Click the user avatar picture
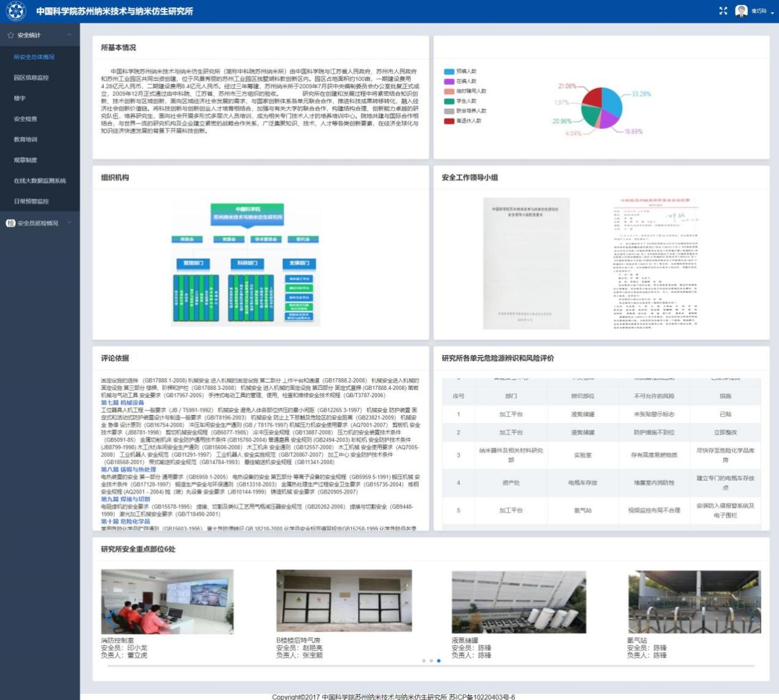The image size is (779, 700). click(741, 11)
